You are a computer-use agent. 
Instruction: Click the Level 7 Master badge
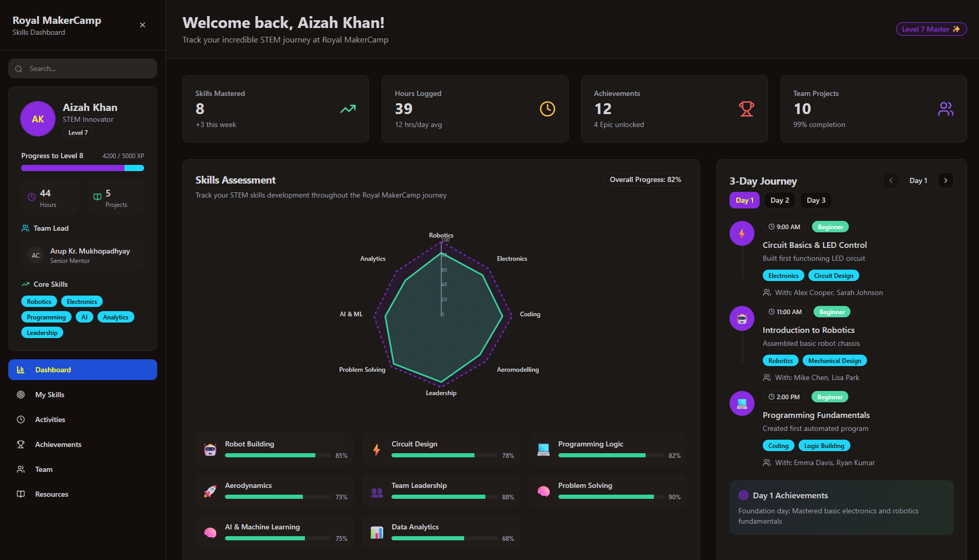[931, 29]
